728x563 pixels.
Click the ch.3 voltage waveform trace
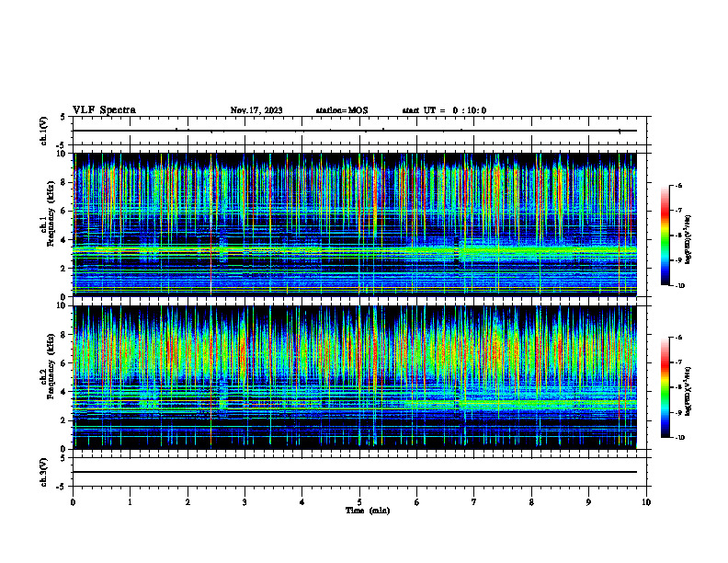coord(355,472)
